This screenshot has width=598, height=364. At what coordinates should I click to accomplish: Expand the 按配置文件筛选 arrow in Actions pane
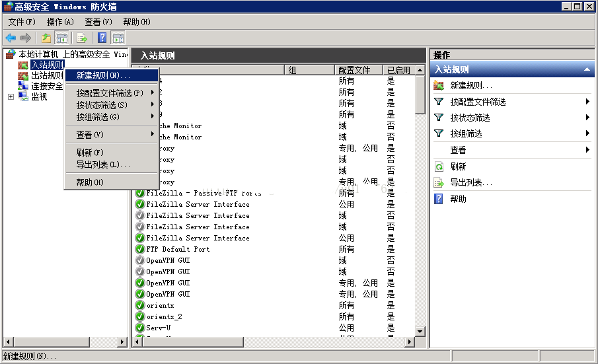(587, 101)
